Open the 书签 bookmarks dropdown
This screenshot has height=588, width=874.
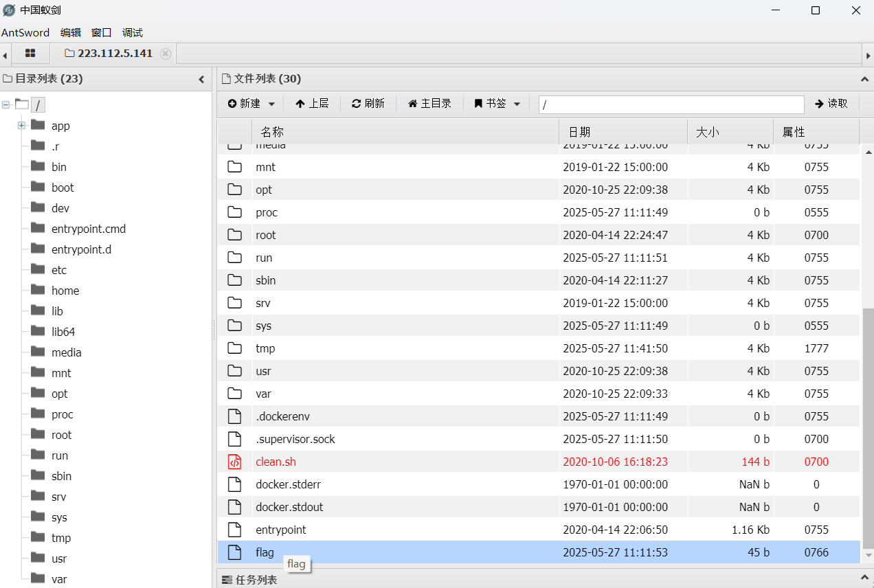(x=497, y=104)
